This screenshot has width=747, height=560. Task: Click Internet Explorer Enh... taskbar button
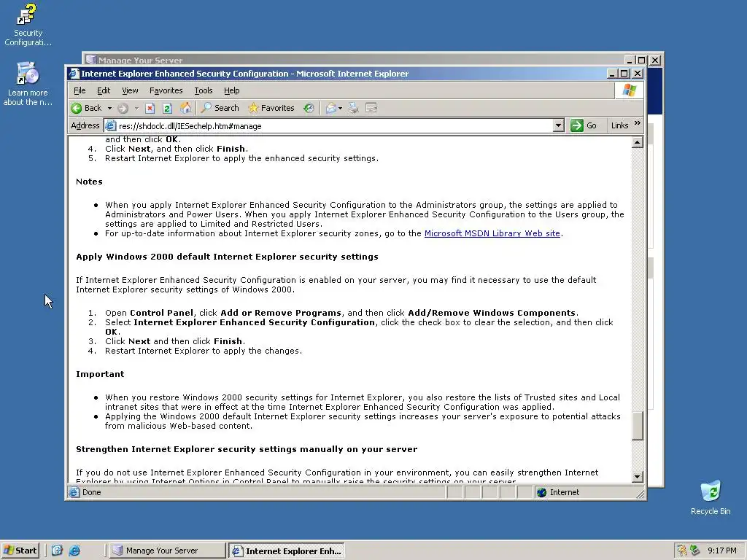pyautogui.click(x=286, y=551)
